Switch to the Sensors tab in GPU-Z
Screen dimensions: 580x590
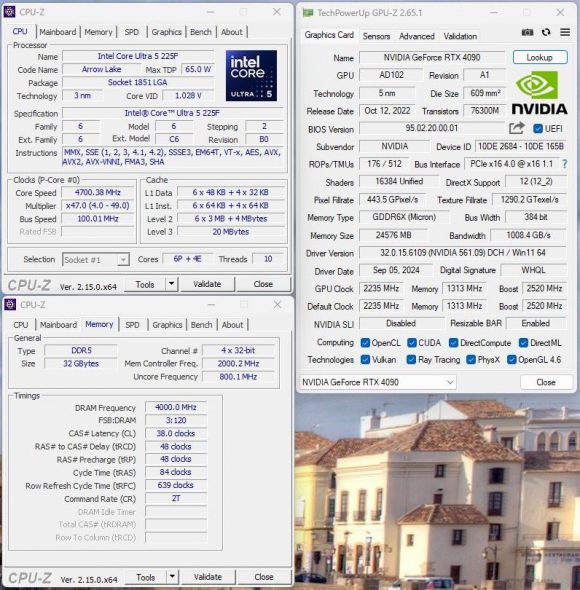376,36
